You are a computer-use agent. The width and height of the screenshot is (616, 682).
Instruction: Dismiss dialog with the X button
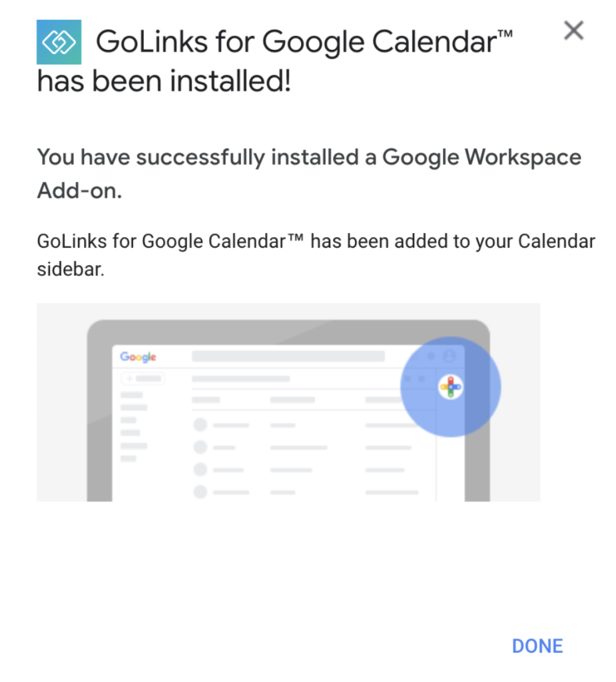[x=573, y=30]
